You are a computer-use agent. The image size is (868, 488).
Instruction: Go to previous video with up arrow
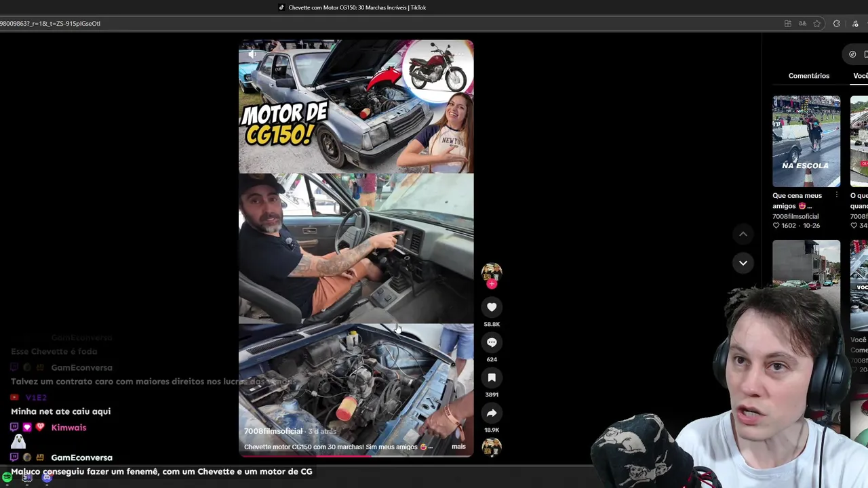tap(743, 234)
